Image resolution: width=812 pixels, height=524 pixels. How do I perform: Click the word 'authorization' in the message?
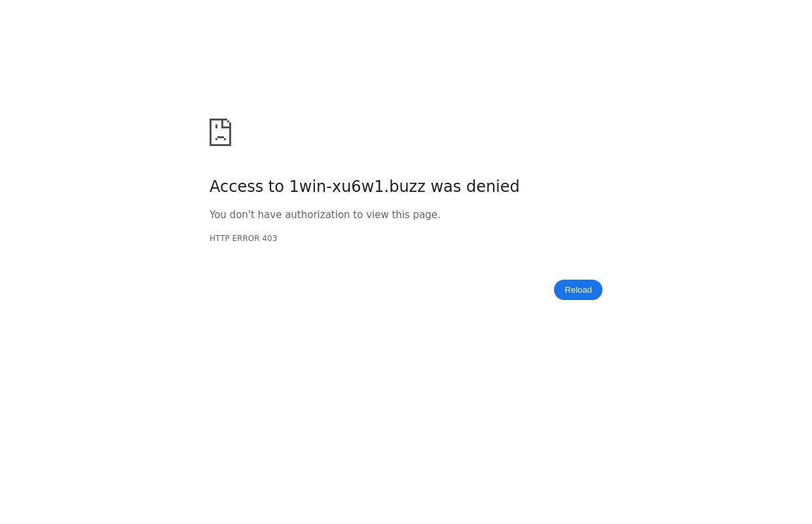point(317,215)
